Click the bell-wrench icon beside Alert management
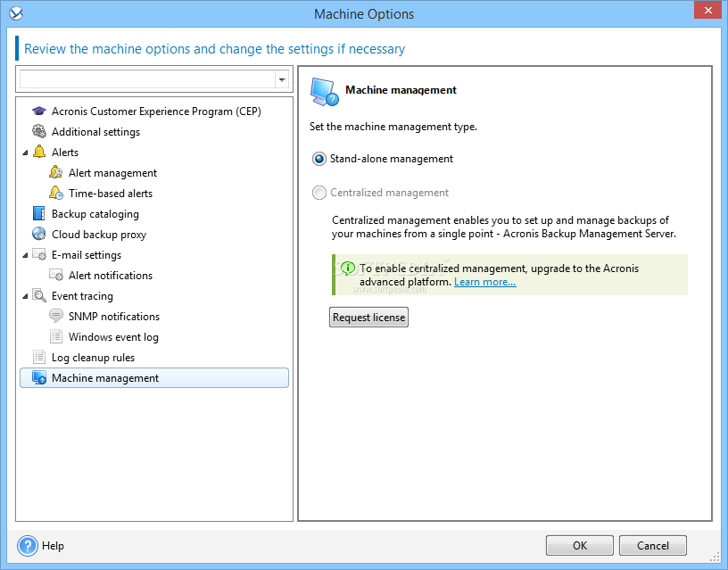728x570 pixels. click(x=55, y=172)
